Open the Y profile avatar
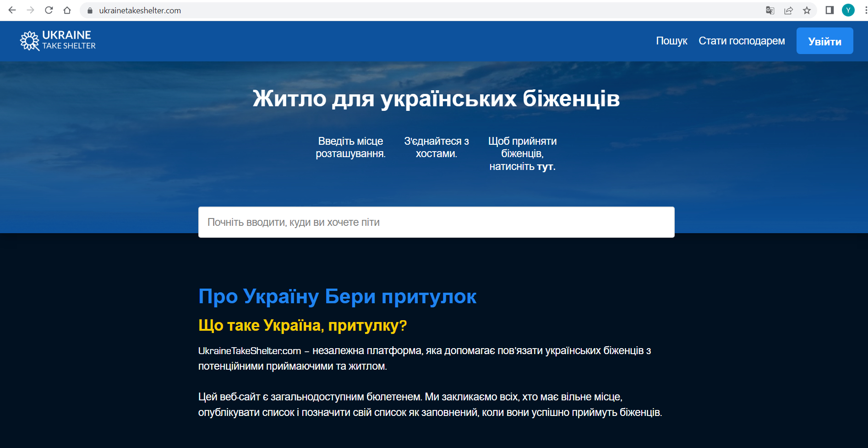 [848, 10]
